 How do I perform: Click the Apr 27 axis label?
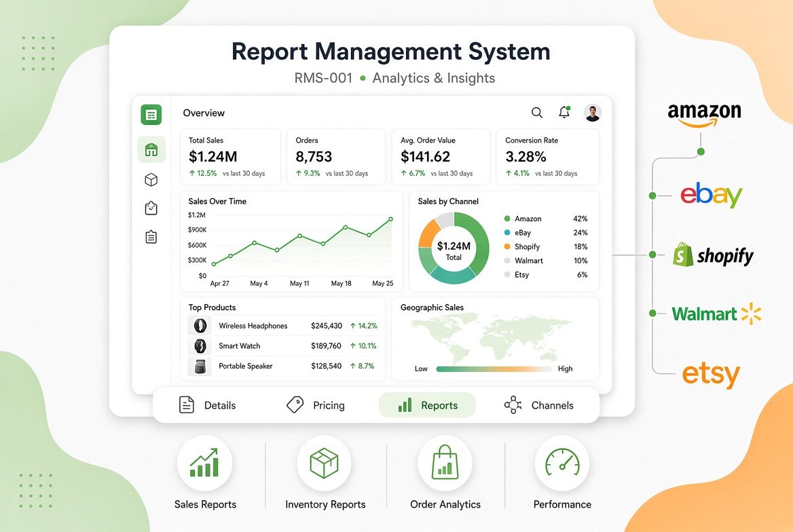point(219,283)
